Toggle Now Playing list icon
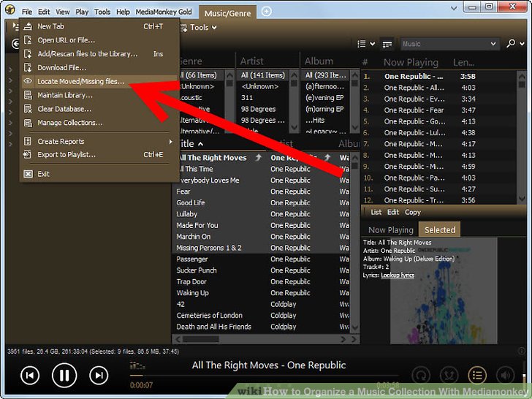Image resolution: width=532 pixels, height=399 pixels. coord(477,376)
